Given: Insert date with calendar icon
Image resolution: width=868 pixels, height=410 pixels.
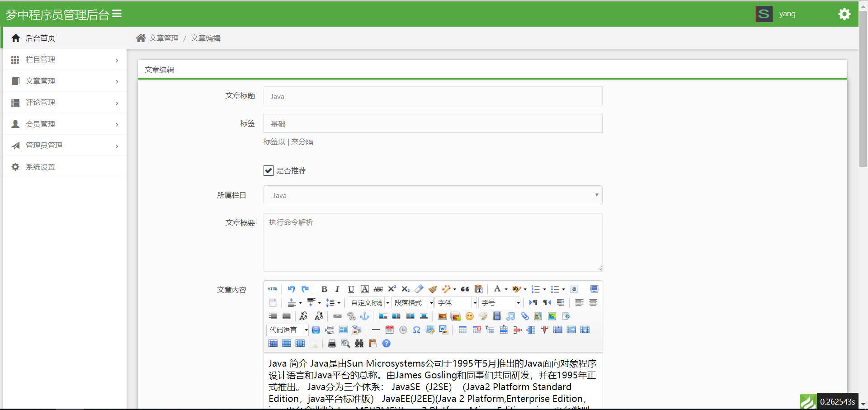Looking at the screenshot, I should [x=389, y=330].
